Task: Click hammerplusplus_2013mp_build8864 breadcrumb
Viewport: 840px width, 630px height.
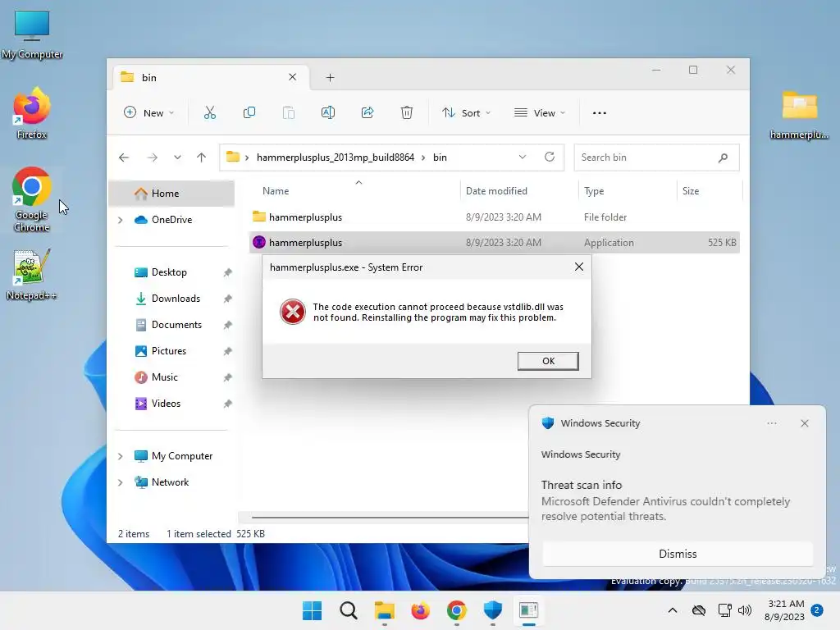Action: coord(336,157)
